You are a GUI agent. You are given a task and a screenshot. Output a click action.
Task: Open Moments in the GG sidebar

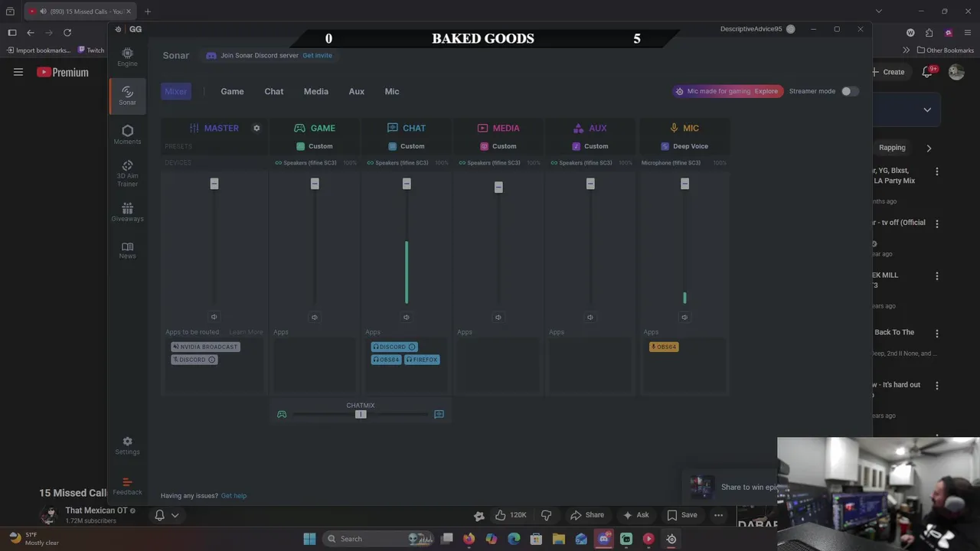click(x=127, y=135)
